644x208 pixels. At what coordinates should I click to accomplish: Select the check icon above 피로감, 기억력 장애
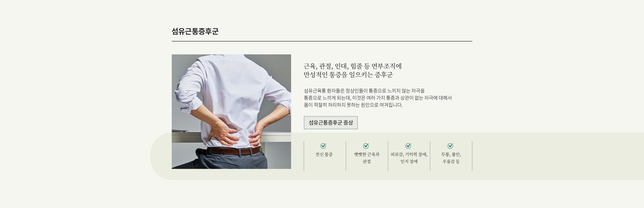coord(408,146)
